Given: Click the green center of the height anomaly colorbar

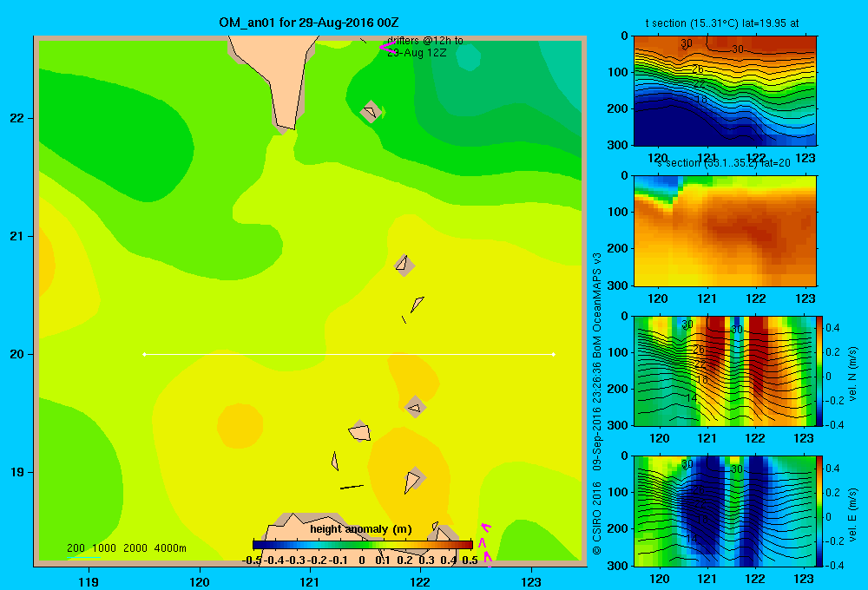Looking at the screenshot, I should click(363, 545).
